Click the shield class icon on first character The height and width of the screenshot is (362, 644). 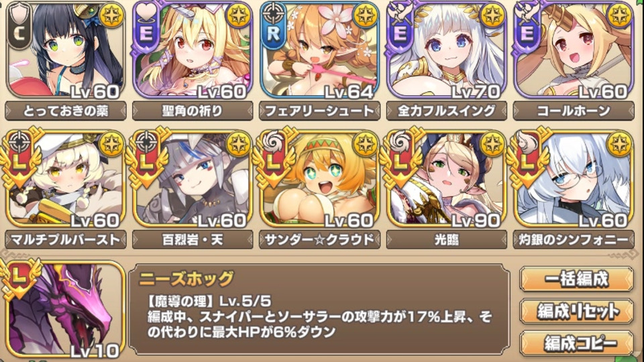pyautogui.click(x=19, y=14)
